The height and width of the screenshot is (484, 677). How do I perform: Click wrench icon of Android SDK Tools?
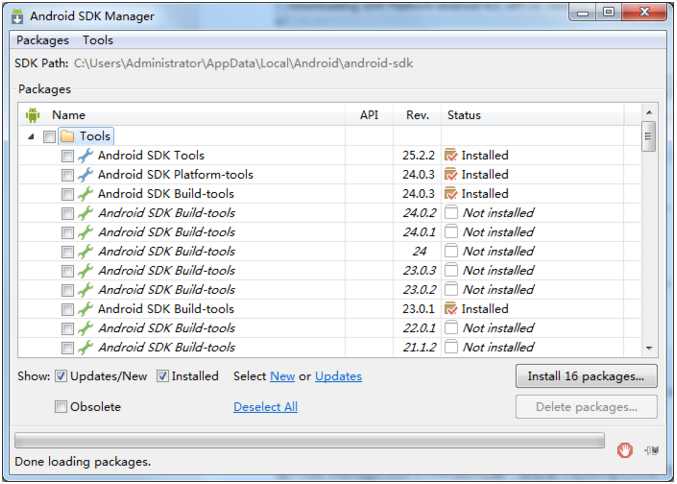coord(85,155)
